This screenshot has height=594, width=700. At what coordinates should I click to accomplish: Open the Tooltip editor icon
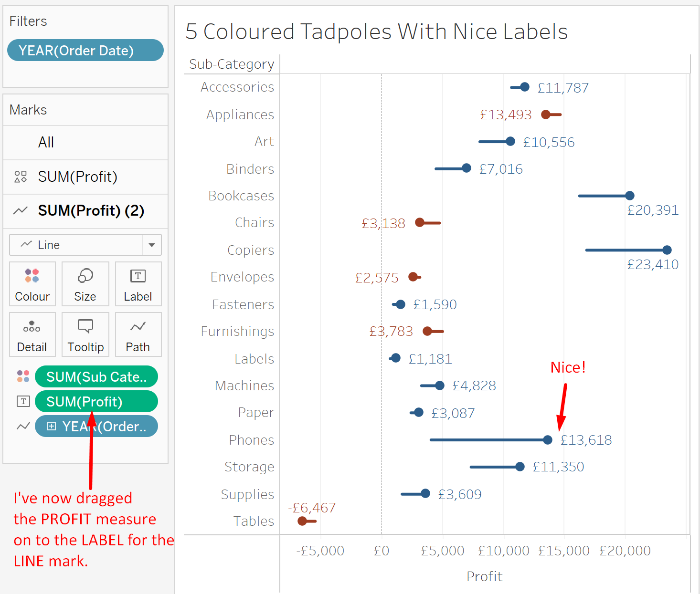tap(85, 334)
